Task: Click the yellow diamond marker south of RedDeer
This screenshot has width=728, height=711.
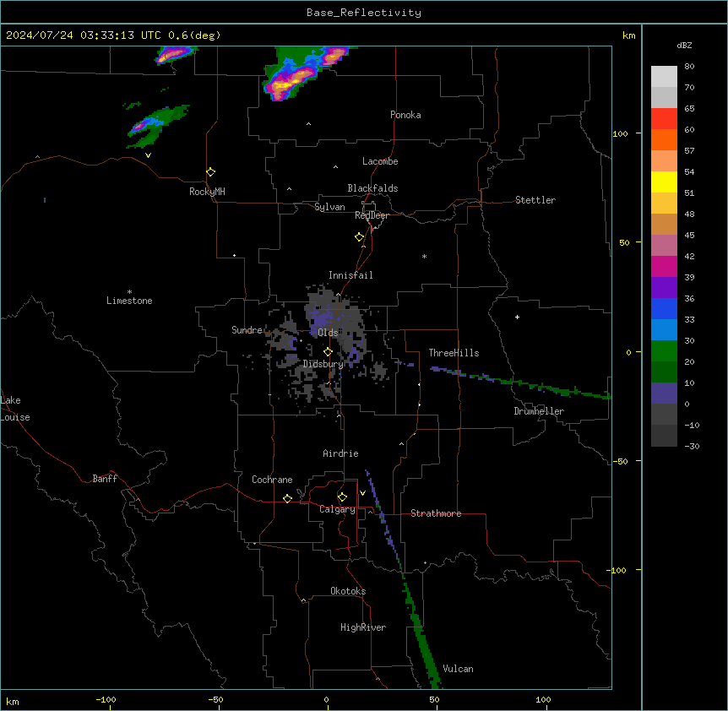Action: (359, 237)
